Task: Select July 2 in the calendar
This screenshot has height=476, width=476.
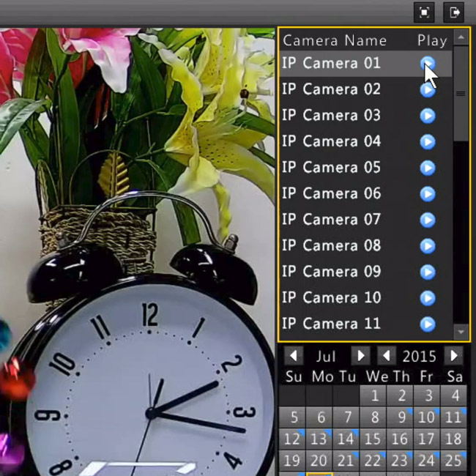Action: coord(400,395)
